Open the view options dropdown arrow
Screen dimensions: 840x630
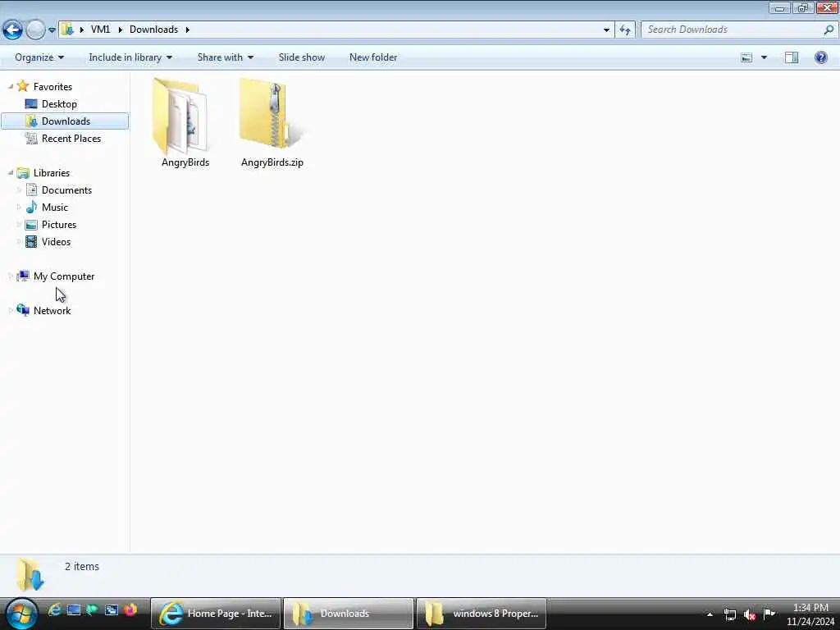pyautogui.click(x=764, y=57)
